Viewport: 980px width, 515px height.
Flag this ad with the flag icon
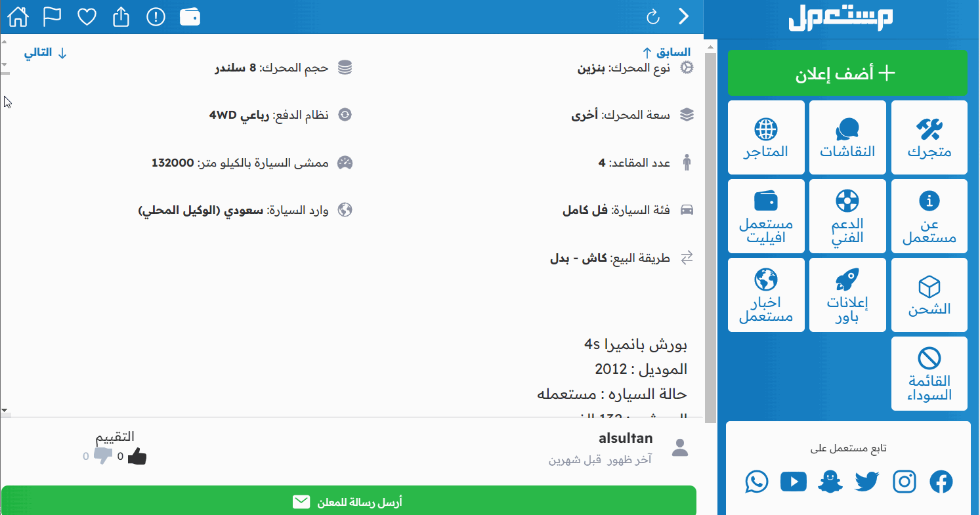(52, 16)
